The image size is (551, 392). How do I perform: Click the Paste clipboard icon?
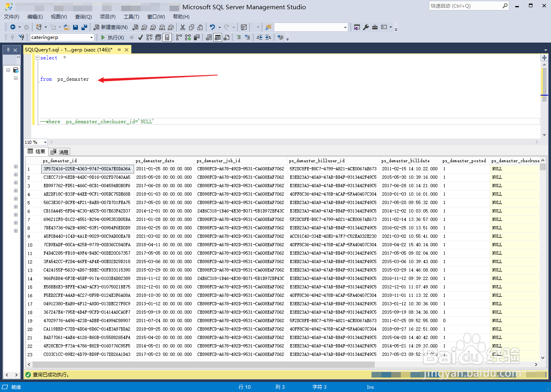coord(200,27)
